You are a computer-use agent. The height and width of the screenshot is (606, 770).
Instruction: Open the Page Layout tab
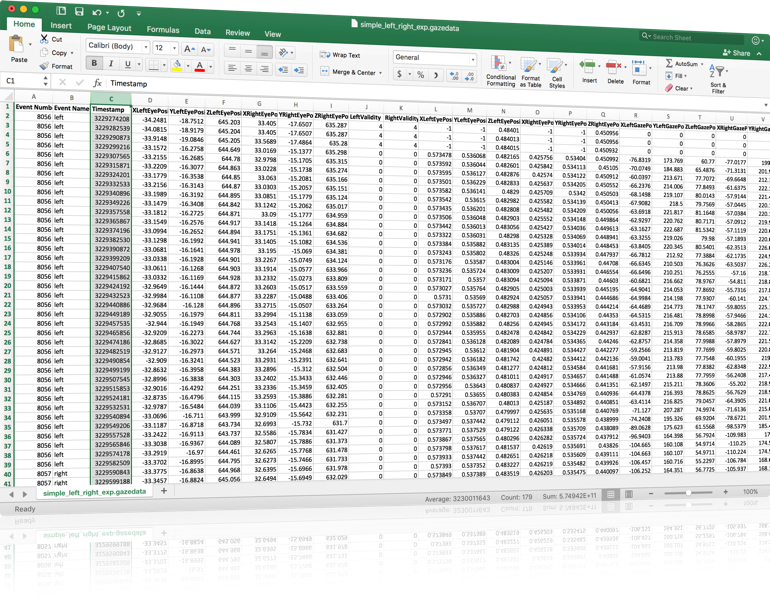pos(108,27)
